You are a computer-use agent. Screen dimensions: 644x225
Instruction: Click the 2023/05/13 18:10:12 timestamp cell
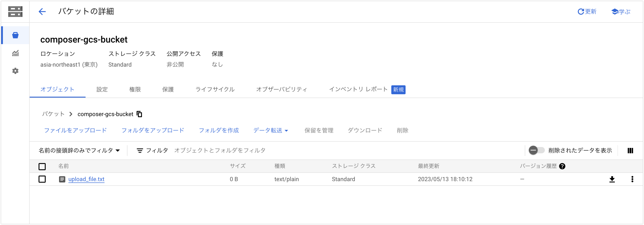point(445,179)
